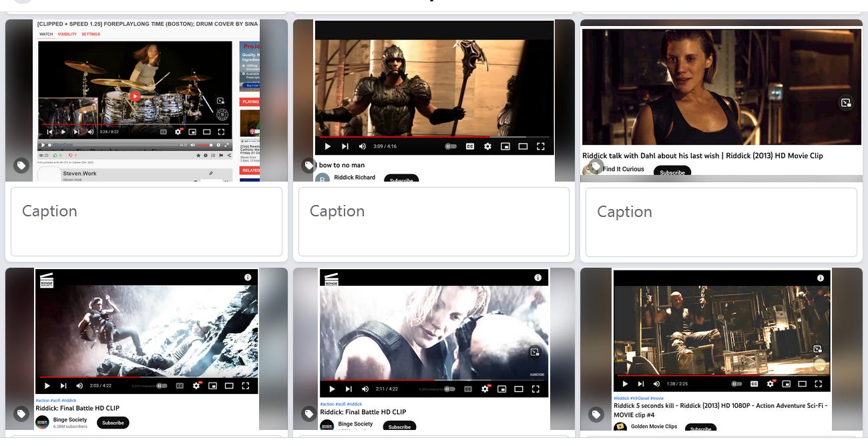Screen dimensions: 868x446
Task: Toggle autoplay switch in 2:03 / 4:22 player
Action: tap(160, 386)
